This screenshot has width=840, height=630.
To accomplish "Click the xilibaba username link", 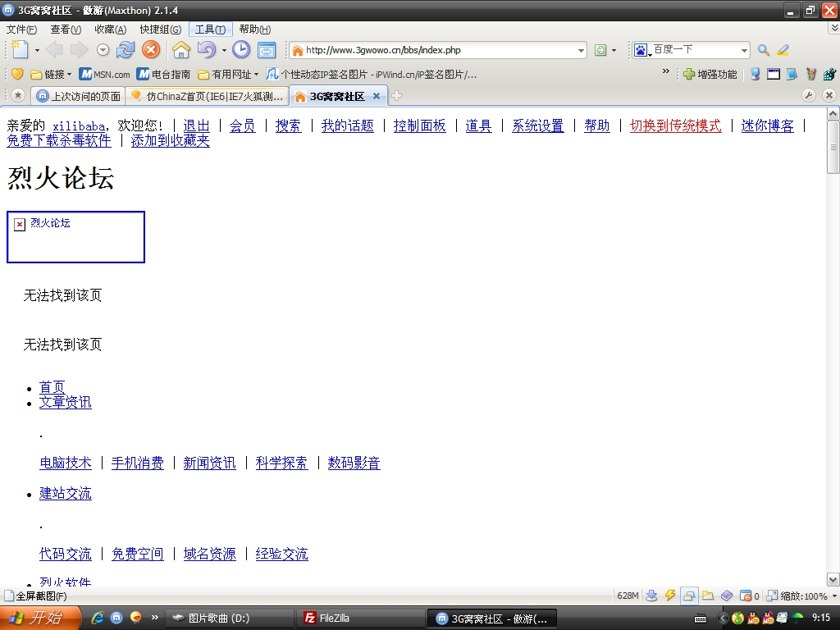I will (79, 126).
